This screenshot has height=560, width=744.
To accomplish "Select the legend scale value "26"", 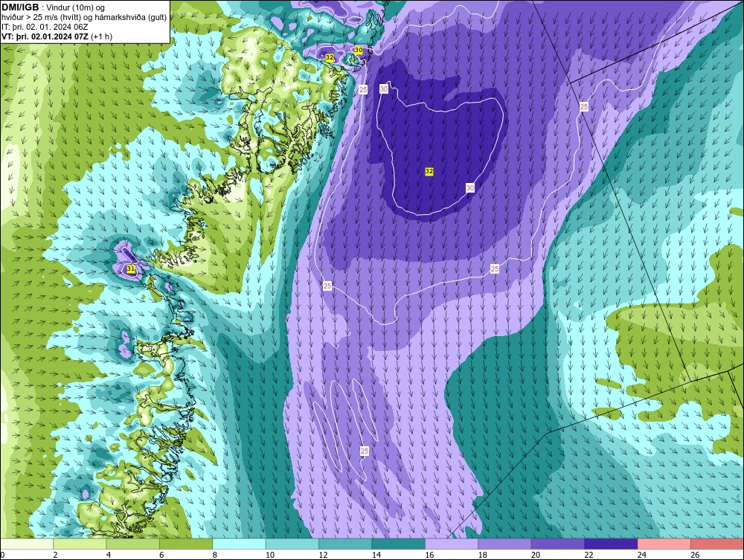I will [x=695, y=555].
